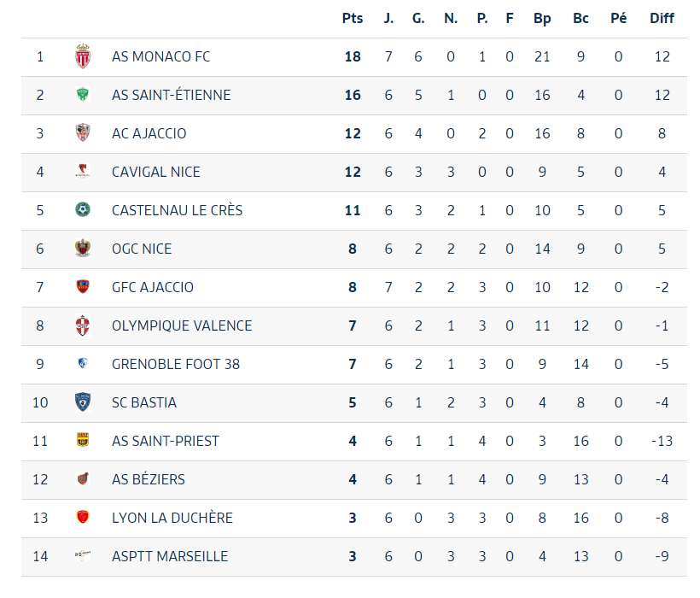700x598 pixels.
Task: Open the ASPTT Marseille team link
Action: coord(170,556)
